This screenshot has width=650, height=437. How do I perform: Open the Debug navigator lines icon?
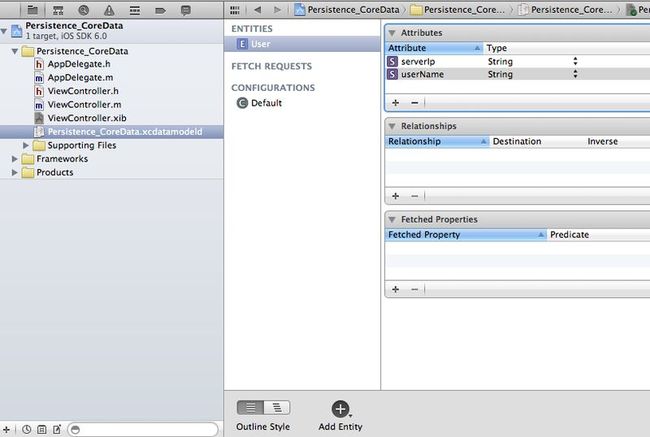135,10
